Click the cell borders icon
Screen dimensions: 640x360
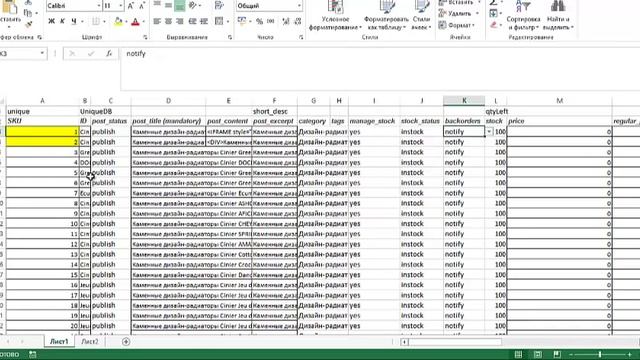96,21
